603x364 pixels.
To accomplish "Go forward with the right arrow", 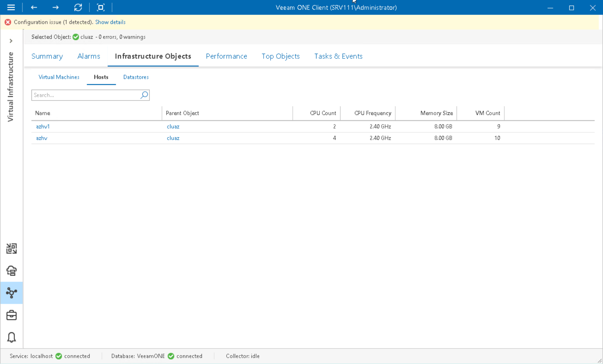I will click(x=55, y=7).
